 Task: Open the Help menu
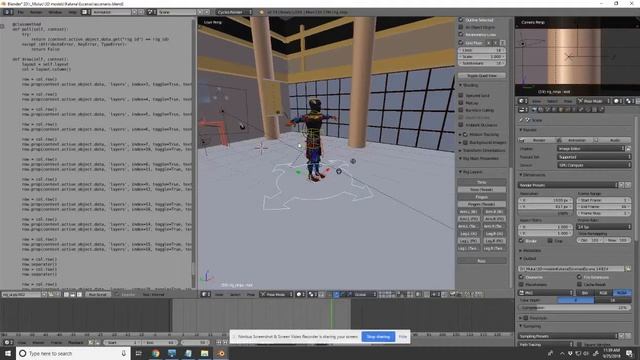(x=72, y=12)
